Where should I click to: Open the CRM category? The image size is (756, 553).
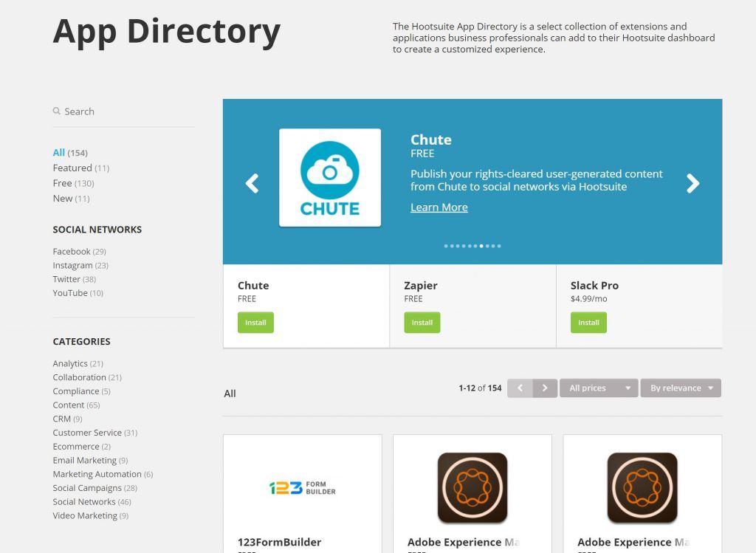67,419
